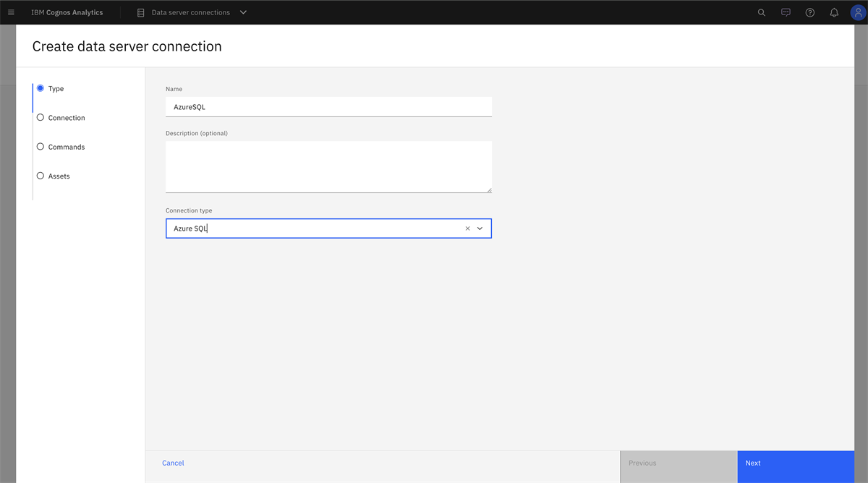Open the user account avatar
Screen dimensions: 868x483
coord(856,12)
